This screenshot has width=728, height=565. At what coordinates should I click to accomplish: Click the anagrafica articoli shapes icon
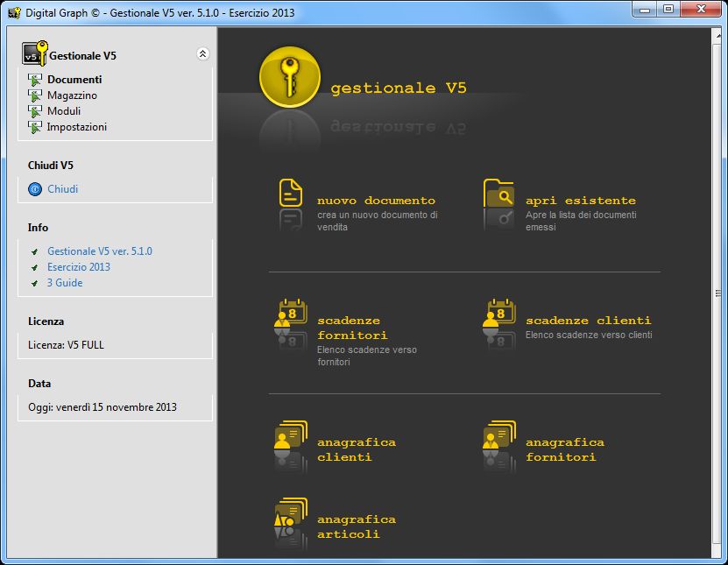(x=291, y=512)
